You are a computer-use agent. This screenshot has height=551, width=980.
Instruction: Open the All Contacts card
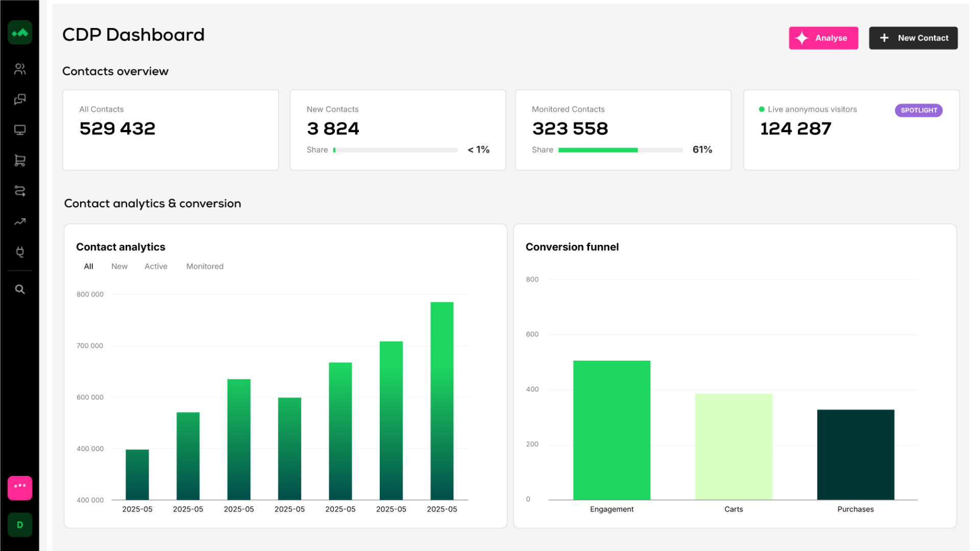pos(170,130)
